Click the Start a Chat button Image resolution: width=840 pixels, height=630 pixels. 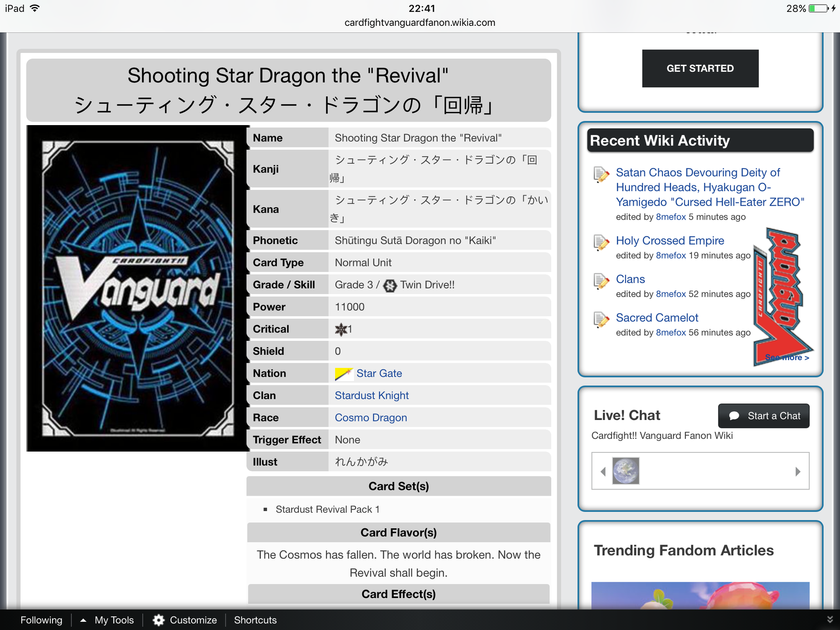click(x=763, y=416)
